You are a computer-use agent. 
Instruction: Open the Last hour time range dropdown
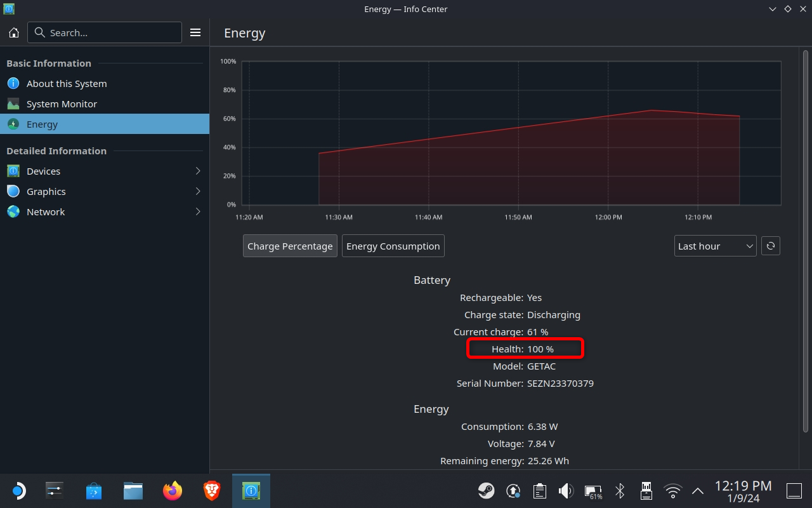point(715,246)
